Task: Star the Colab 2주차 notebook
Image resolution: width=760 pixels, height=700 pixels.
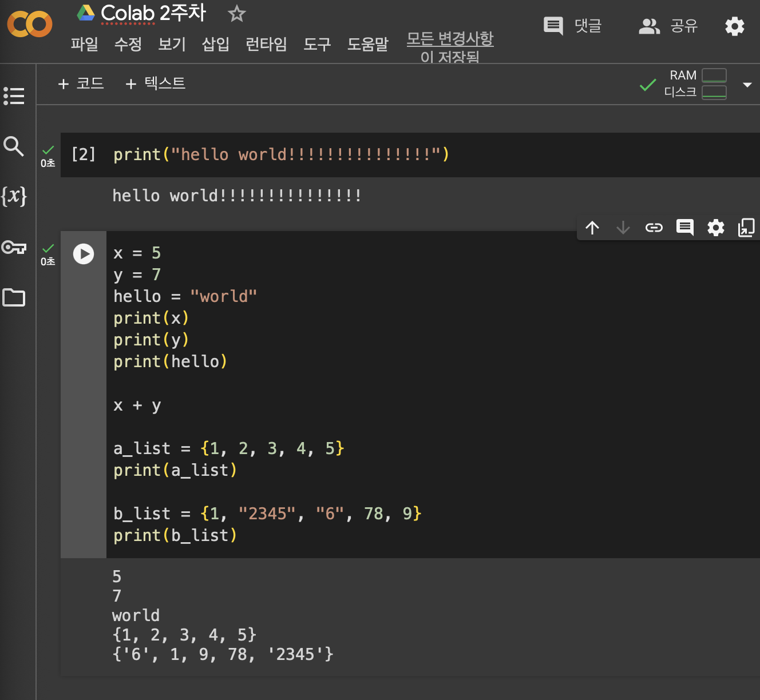Action: coord(236,13)
